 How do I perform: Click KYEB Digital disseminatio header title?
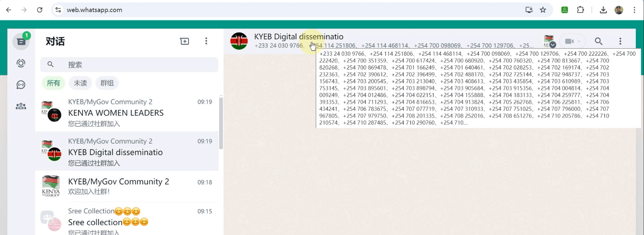(x=299, y=37)
